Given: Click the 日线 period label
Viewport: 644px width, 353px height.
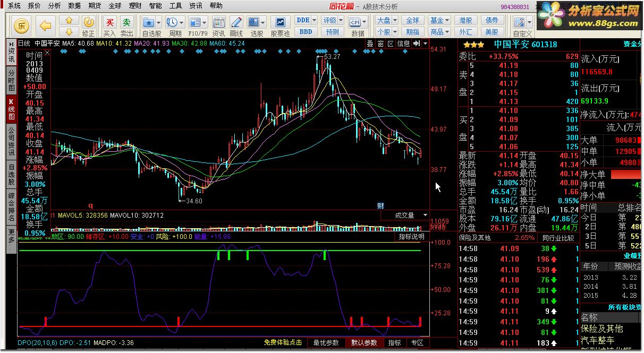Looking at the screenshot, I should point(24,44).
